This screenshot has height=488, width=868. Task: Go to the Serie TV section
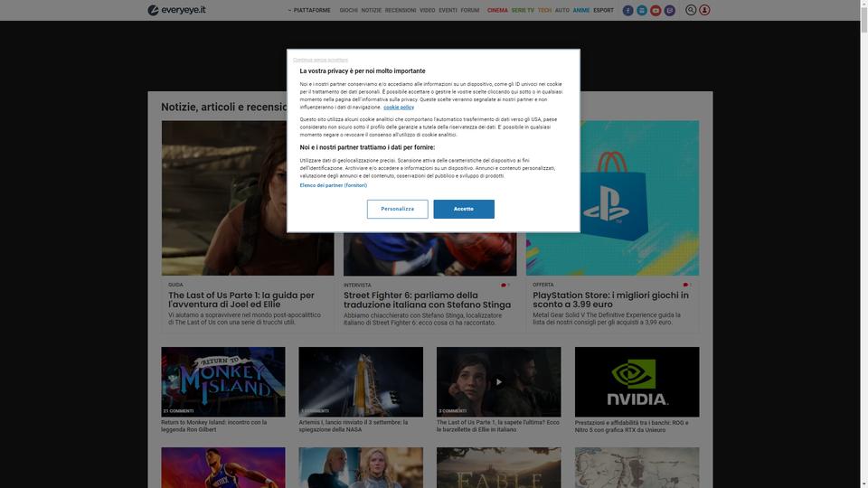(x=523, y=11)
